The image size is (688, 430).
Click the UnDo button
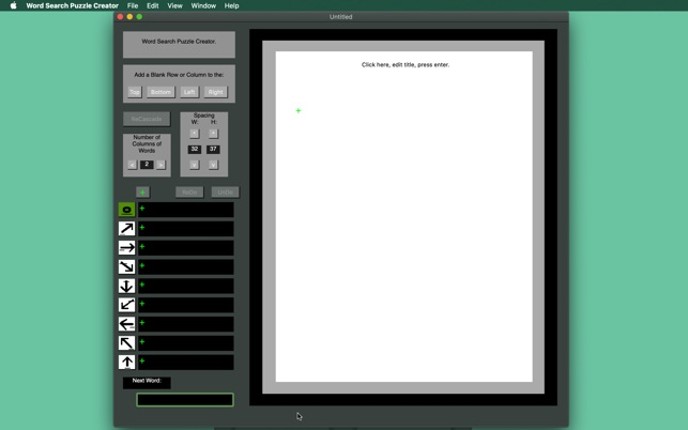[x=225, y=192]
